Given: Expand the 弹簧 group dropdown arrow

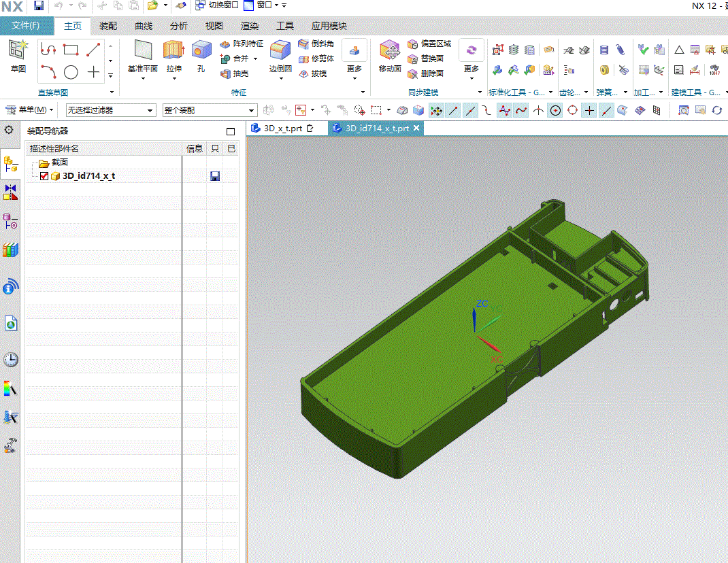Looking at the screenshot, I should click(625, 92).
